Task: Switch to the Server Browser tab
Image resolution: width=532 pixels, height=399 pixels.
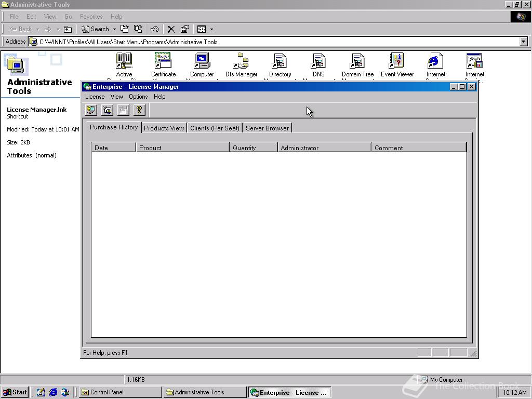Action: tap(267, 128)
